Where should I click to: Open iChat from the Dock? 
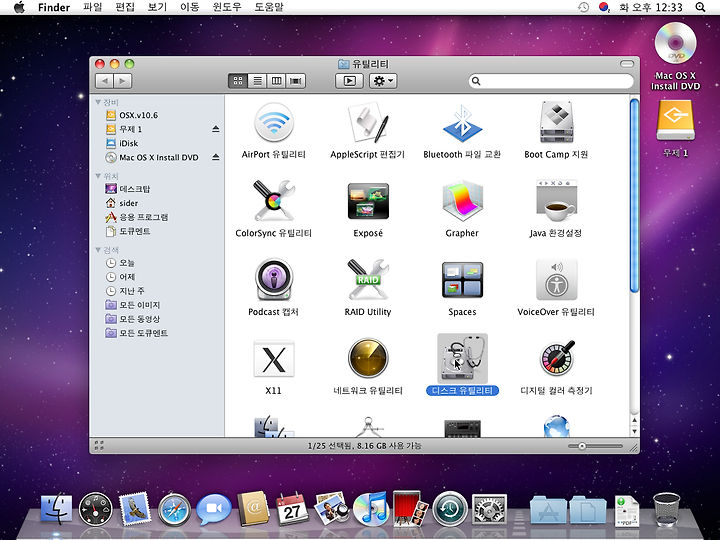coord(214,510)
